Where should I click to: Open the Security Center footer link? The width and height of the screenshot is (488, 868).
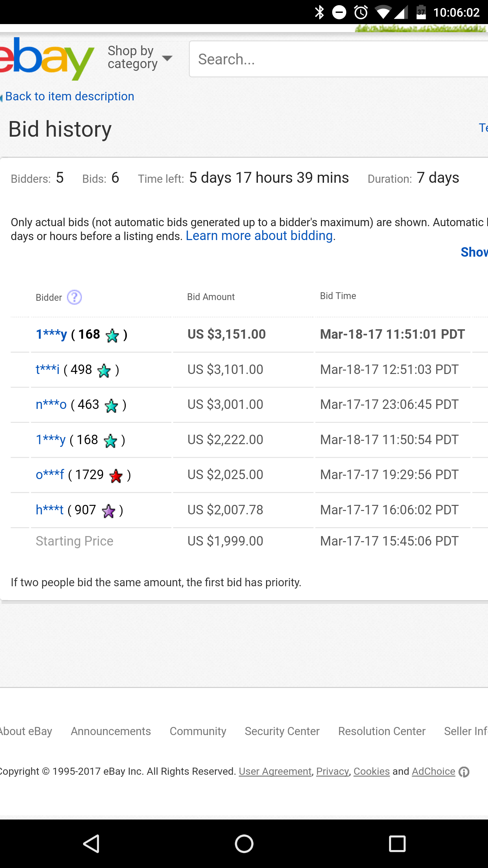[282, 731]
